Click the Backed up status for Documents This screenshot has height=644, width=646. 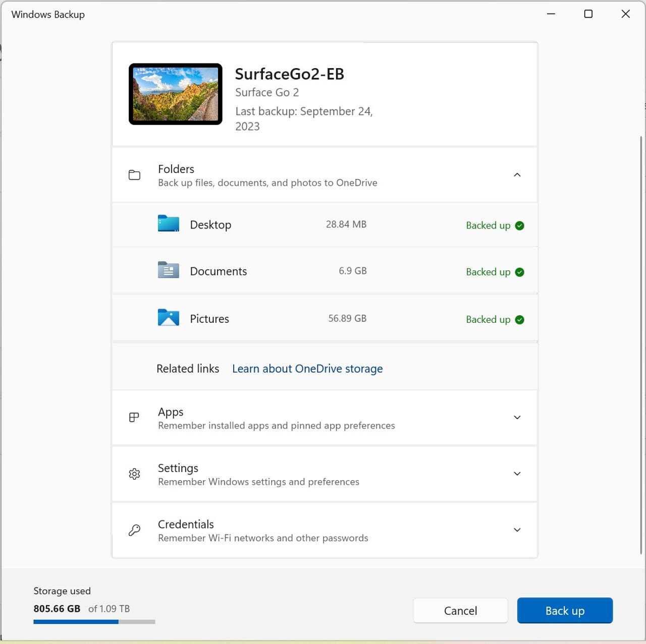pyautogui.click(x=488, y=272)
